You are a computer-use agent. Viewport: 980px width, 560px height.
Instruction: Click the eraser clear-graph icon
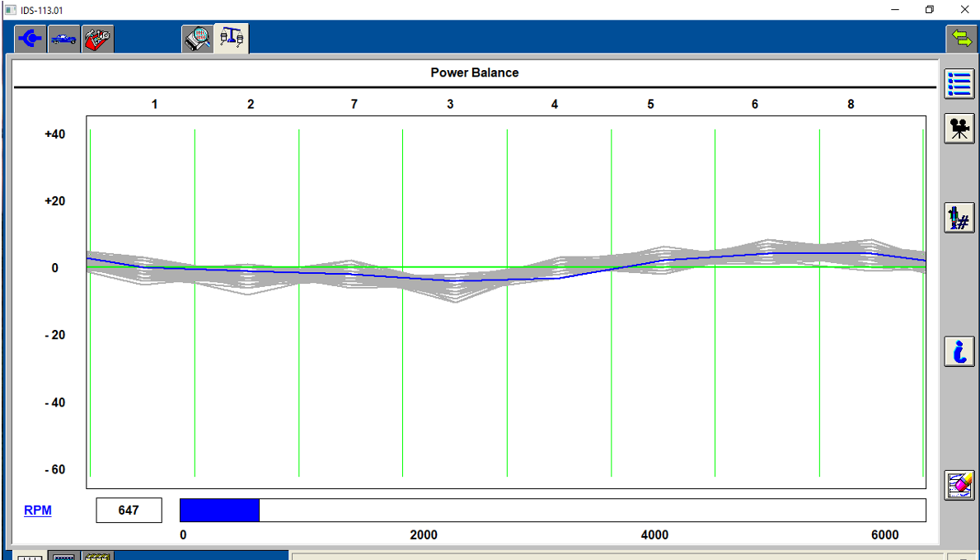pyautogui.click(x=959, y=485)
